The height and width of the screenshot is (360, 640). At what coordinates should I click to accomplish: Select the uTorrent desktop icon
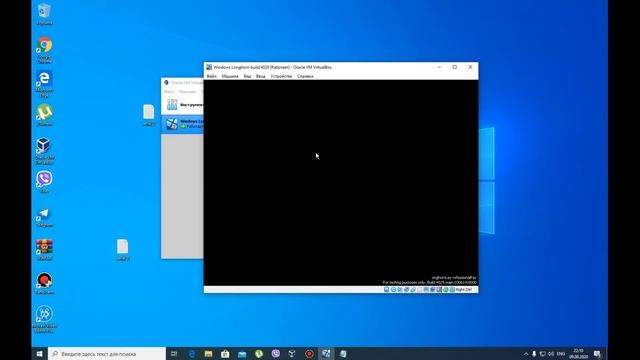point(44,115)
